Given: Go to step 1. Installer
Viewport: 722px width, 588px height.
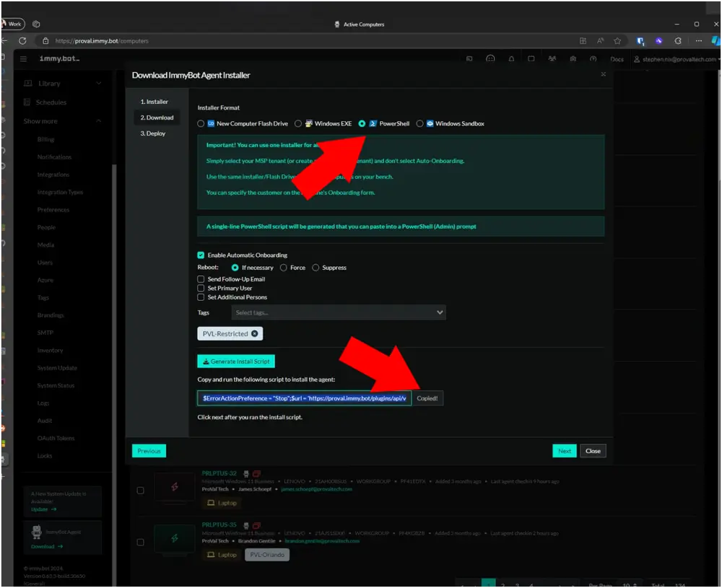Looking at the screenshot, I should click(155, 102).
